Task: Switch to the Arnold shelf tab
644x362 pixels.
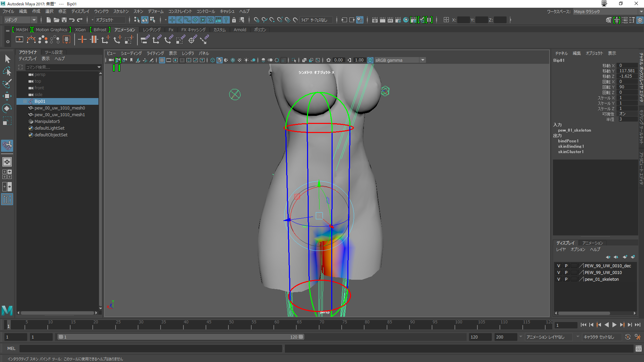Action: (240, 30)
